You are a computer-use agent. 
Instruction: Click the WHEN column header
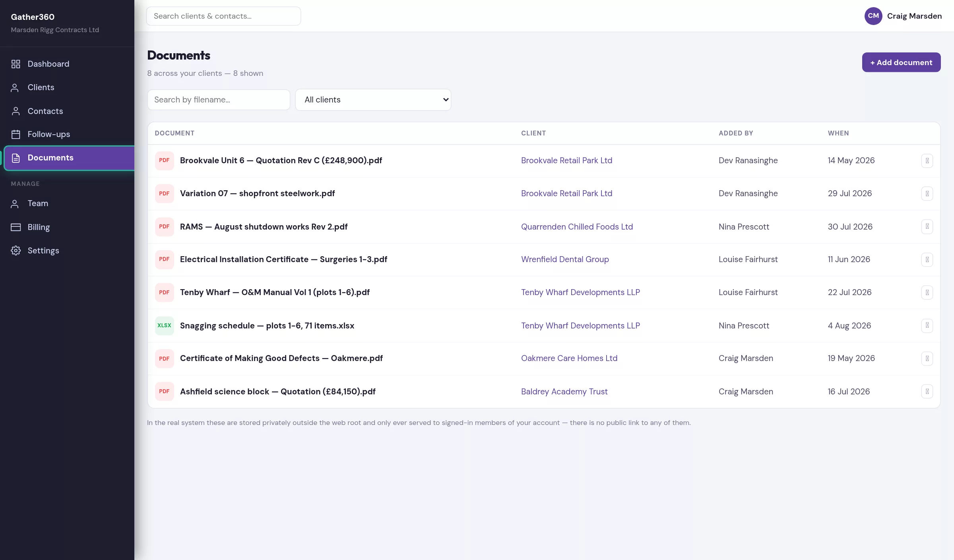click(x=838, y=133)
